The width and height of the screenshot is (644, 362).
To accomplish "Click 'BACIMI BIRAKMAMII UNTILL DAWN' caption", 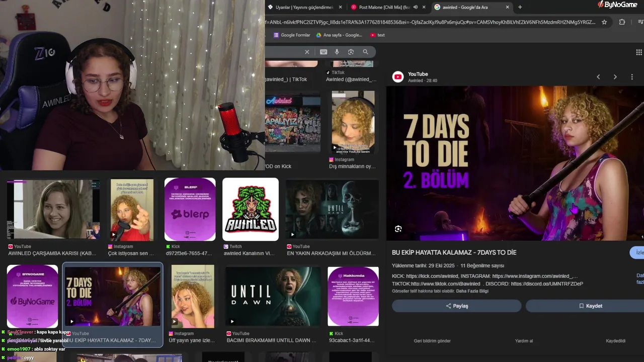I will [271, 340].
